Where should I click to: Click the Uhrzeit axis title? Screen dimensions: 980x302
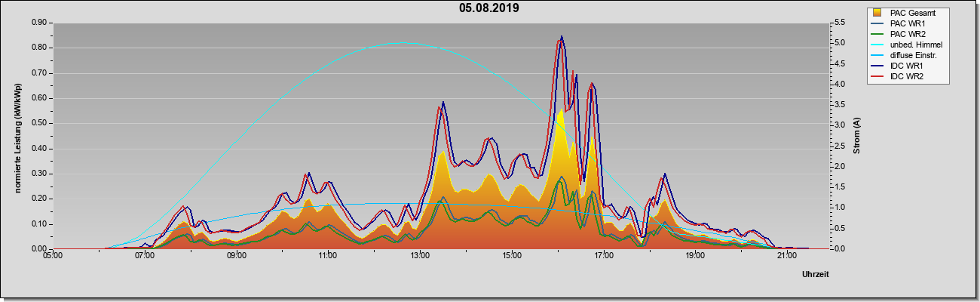point(816,276)
